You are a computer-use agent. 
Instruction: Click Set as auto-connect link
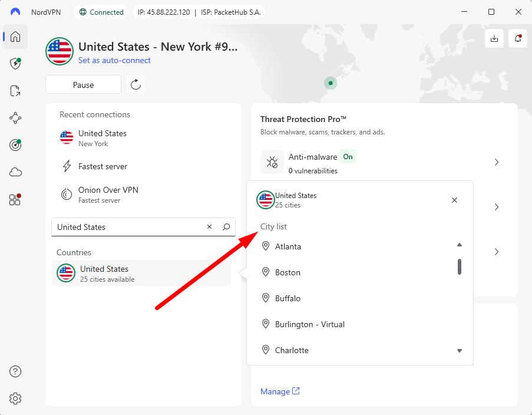(114, 60)
